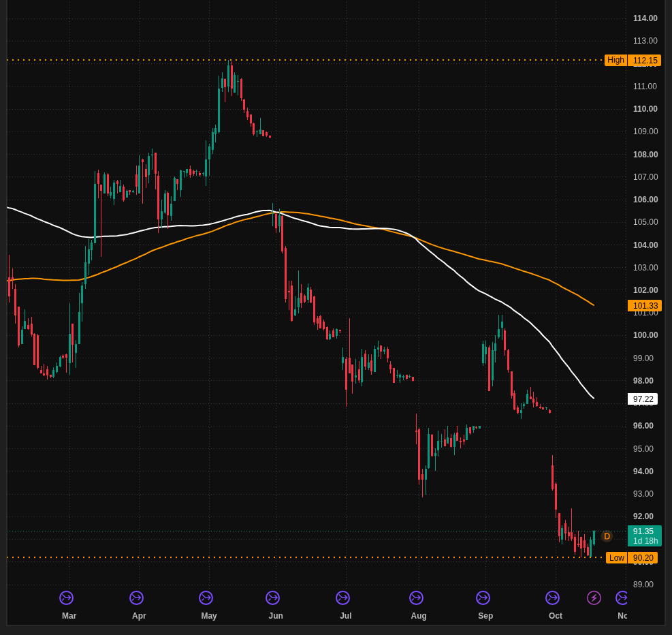The image size is (672, 635).
Task: Click the 100.00 price axis value
Action: point(645,335)
